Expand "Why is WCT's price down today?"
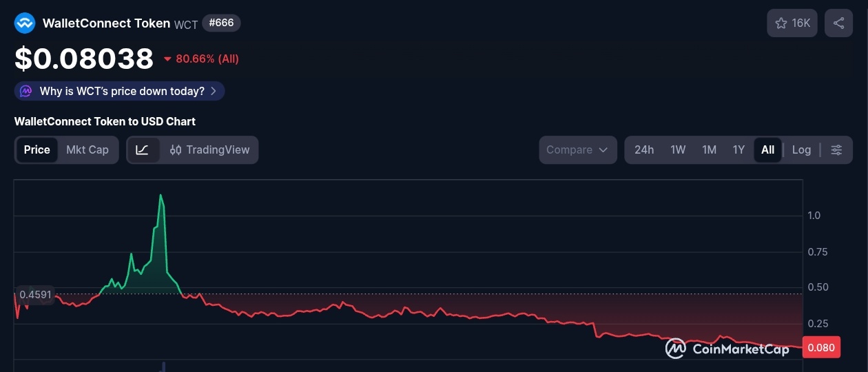This screenshot has height=372, width=868. (x=121, y=91)
